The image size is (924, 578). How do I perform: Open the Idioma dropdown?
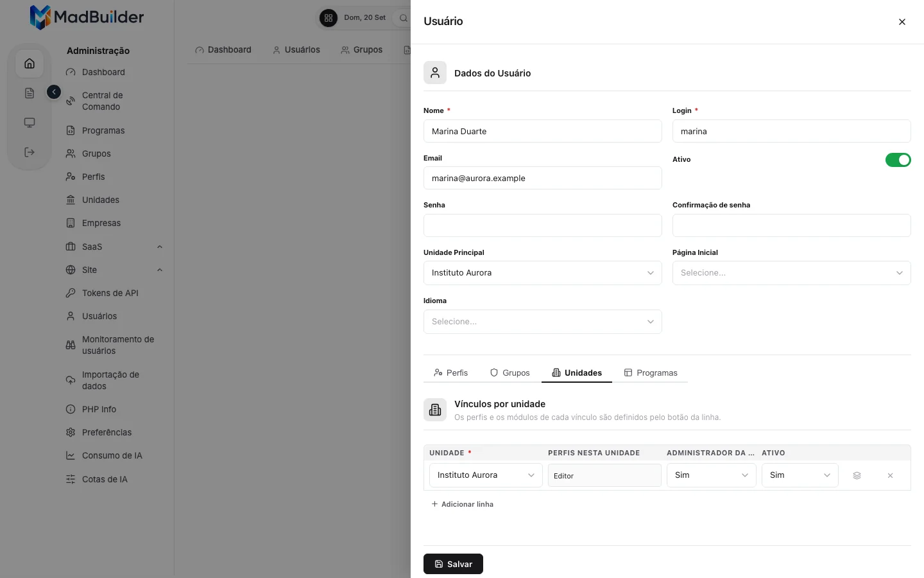pos(542,322)
